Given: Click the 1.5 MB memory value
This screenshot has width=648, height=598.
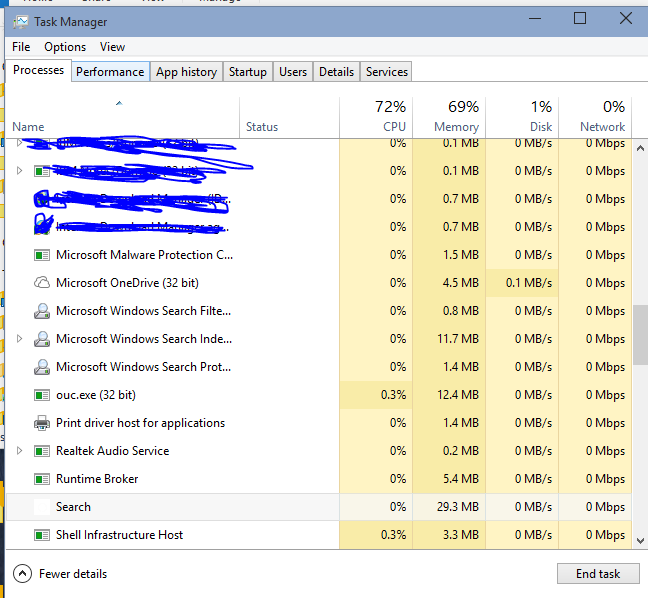Looking at the screenshot, I should point(461,255).
